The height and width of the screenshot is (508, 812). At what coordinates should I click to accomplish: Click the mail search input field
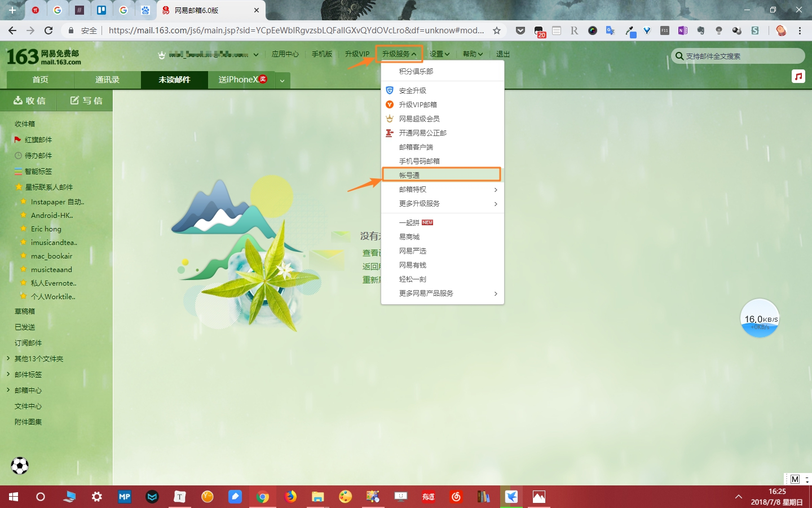(733, 56)
